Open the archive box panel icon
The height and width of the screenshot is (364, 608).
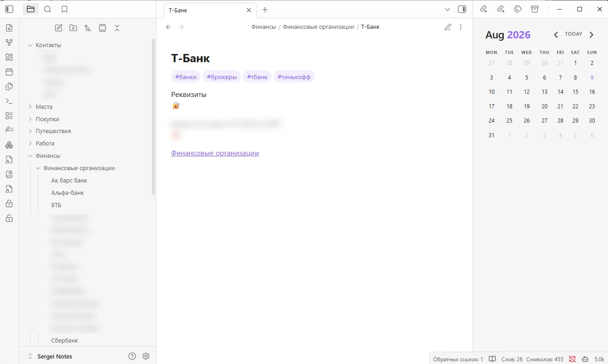(535, 9)
